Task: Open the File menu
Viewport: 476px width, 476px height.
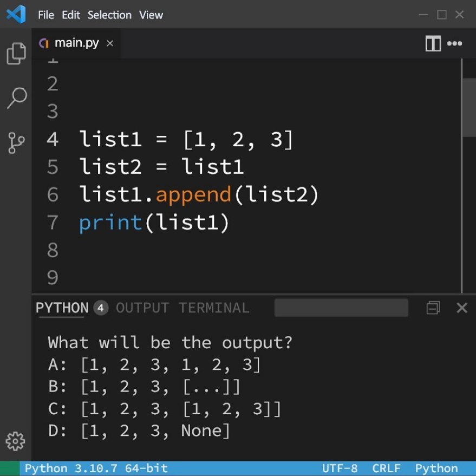Action: (46, 15)
